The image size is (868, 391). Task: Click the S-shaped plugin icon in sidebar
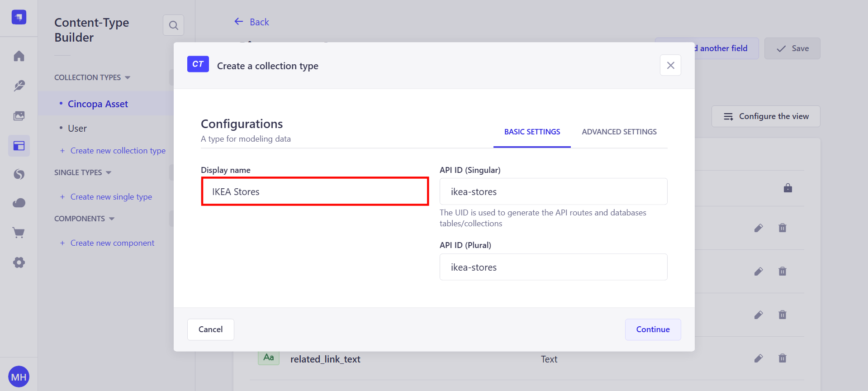[19, 174]
